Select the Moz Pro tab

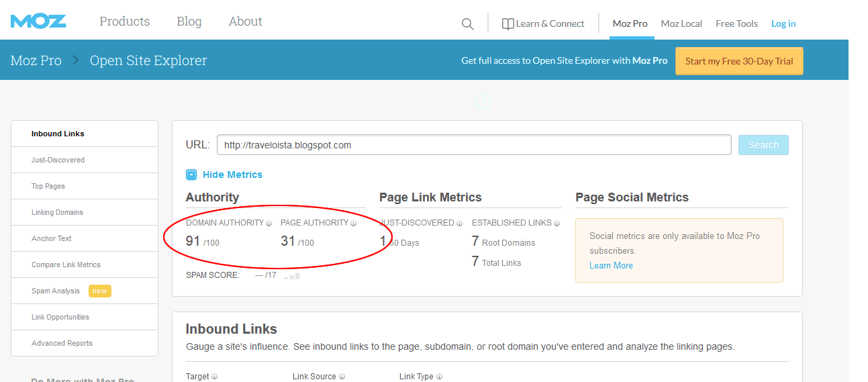pyautogui.click(x=630, y=23)
